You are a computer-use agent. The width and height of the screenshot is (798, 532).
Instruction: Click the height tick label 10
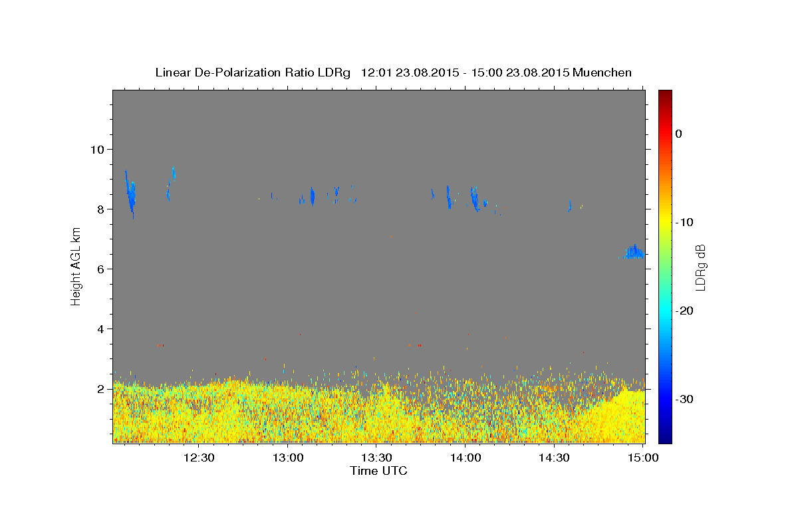click(x=99, y=149)
